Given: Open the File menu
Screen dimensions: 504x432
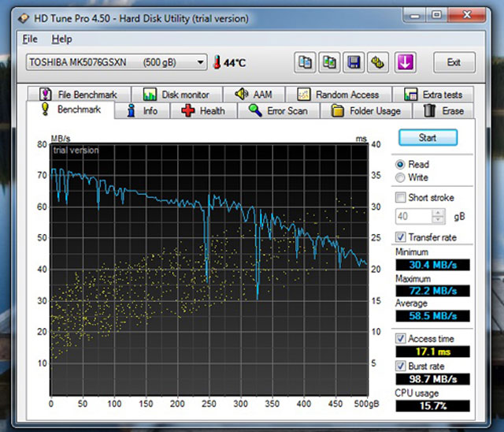Looking at the screenshot, I should click(x=30, y=39).
